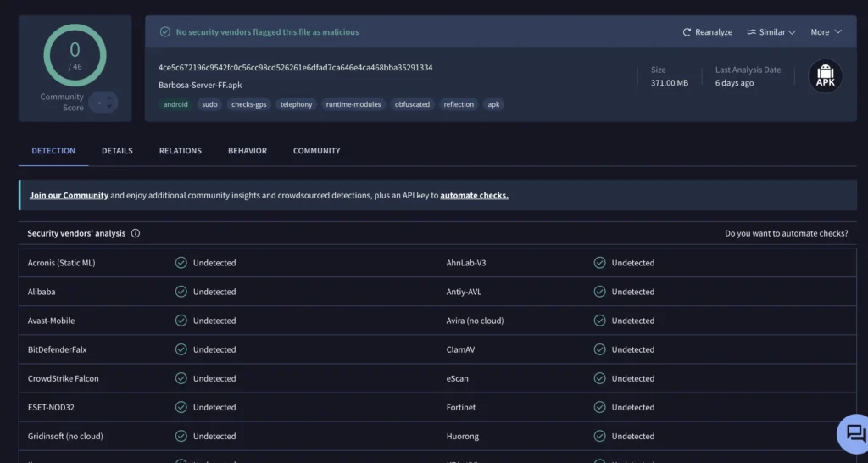The width and height of the screenshot is (868, 463).
Task: Open the COMMUNITY tab
Action: [317, 151]
